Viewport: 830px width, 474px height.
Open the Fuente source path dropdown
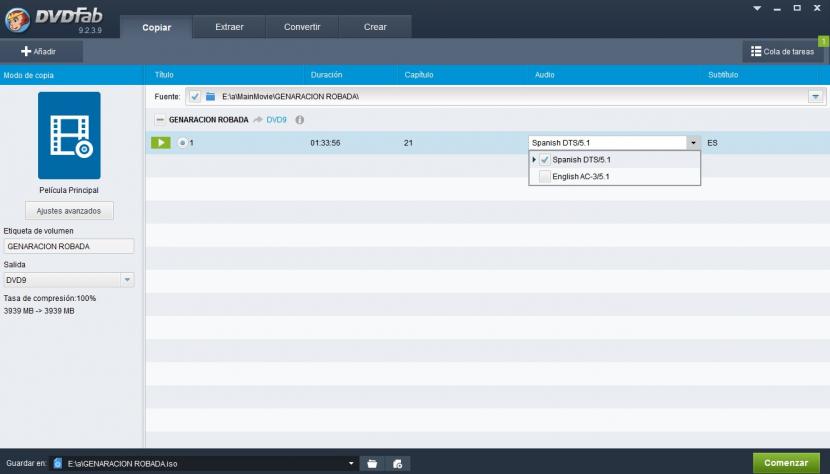coord(815,96)
